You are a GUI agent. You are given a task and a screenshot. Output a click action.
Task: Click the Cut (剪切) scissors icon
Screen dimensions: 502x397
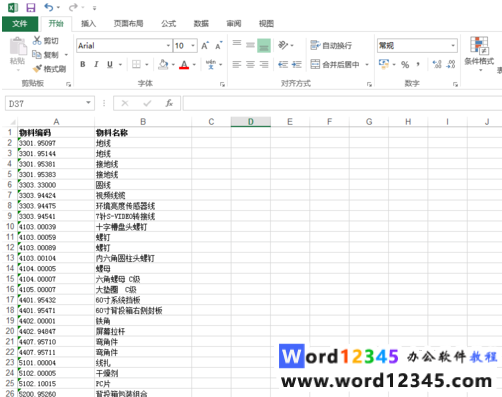(37, 40)
